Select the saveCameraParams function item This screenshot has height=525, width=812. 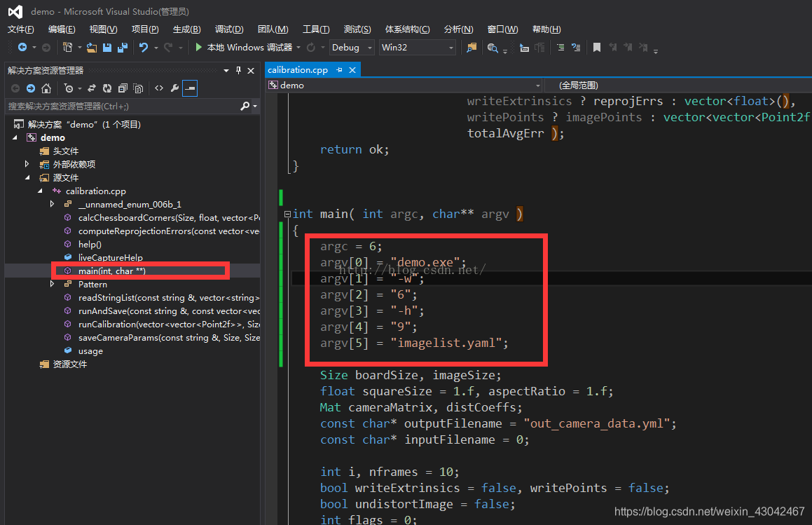170,338
